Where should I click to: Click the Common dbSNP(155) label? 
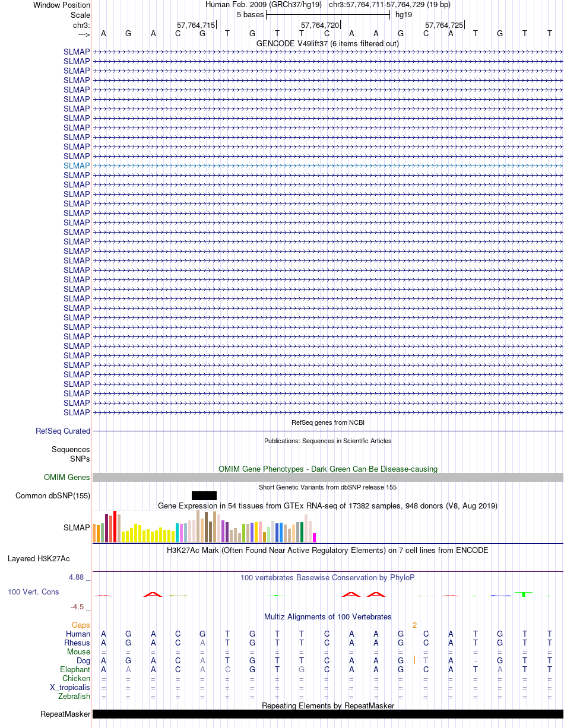tap(53, 496)
